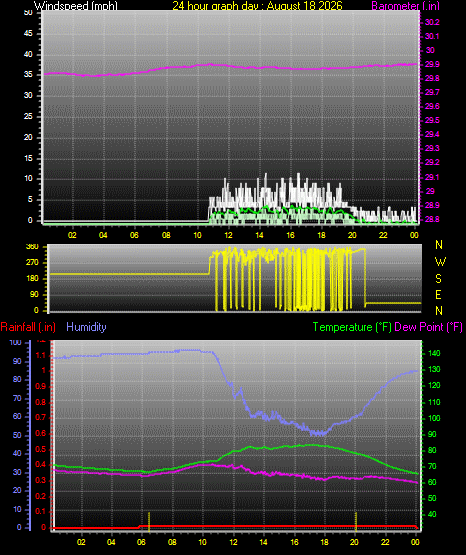Click the 'Rainfall (.in)' legend label

[28, 327]
